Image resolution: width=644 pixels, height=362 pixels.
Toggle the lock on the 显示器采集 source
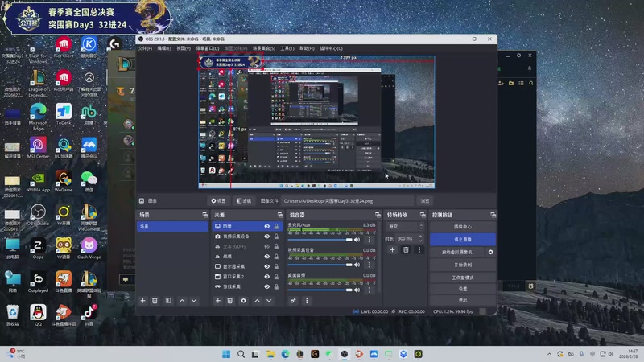[x=277, y=266]
